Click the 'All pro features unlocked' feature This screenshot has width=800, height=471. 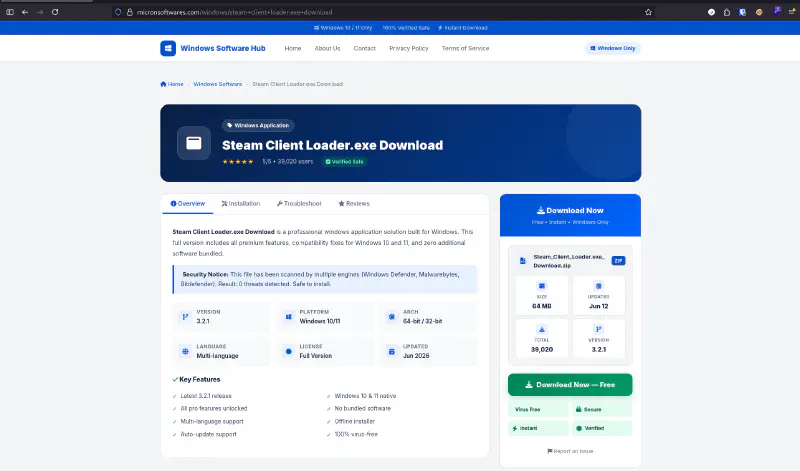point(213,408)
